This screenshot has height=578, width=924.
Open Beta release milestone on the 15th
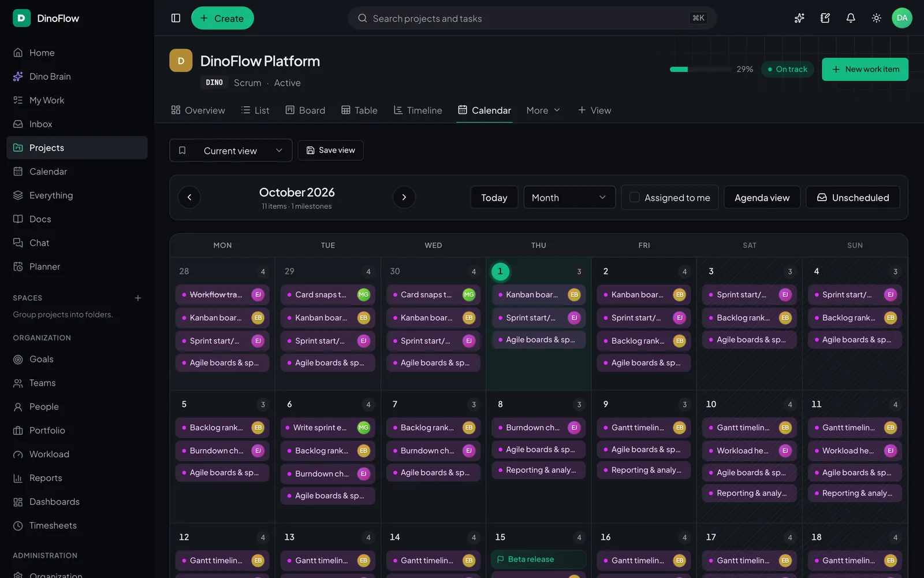point(538,559)
